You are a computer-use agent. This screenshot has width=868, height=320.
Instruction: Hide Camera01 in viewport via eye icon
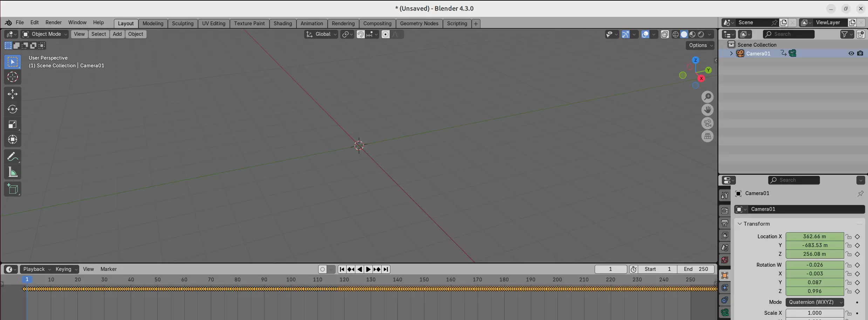tap(851, 53)
